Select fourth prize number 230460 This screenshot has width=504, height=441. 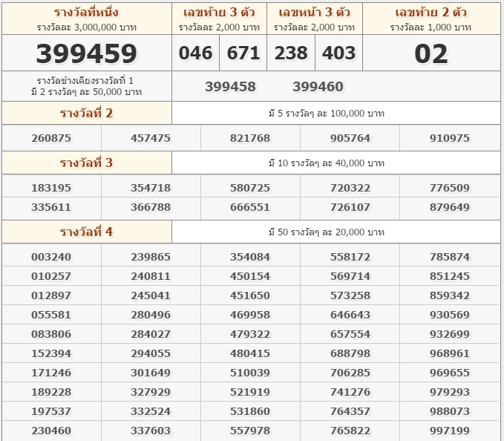coord(51,431)
